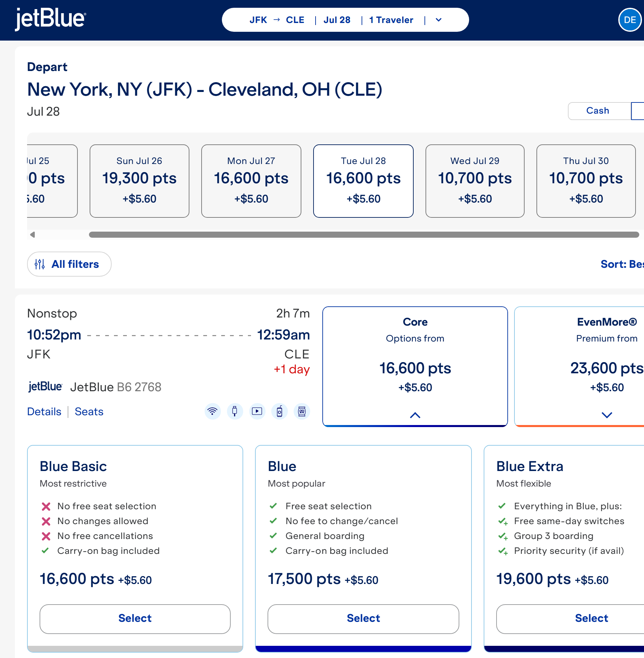
Task: Select the Tue Jul 28 date tab
Action: click(x=363, y=181)
